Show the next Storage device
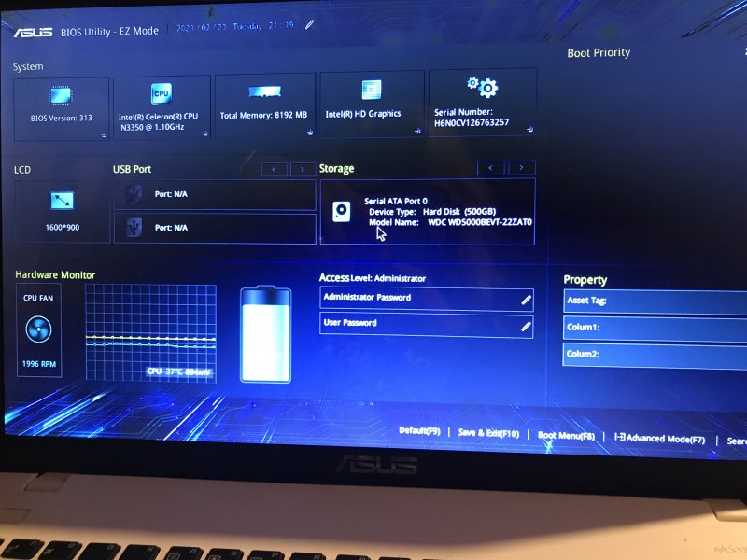 click(x=522, y=168)
